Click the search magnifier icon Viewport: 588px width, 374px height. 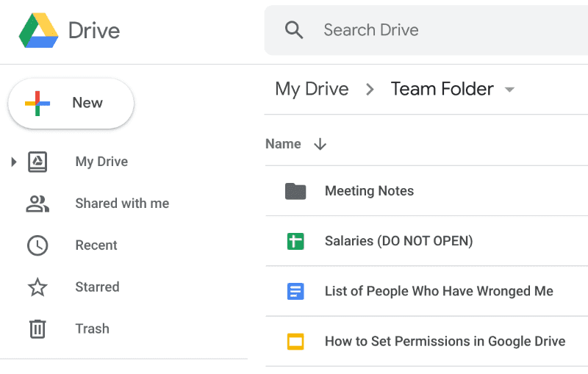tap(293, 30)
